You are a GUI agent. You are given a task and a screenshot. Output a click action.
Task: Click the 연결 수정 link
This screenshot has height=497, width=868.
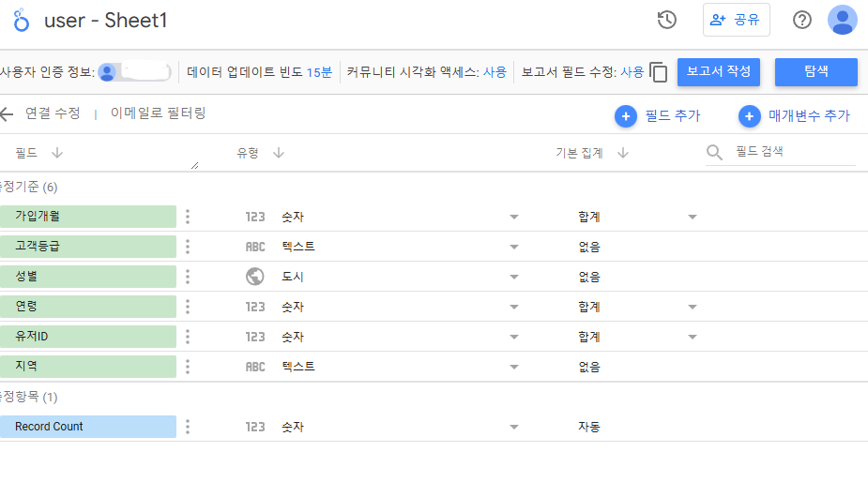pos(53,113)
